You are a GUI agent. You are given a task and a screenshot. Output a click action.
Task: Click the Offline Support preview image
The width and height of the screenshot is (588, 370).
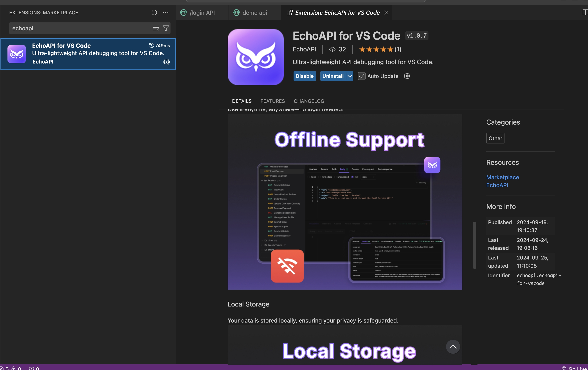[345, 202]
